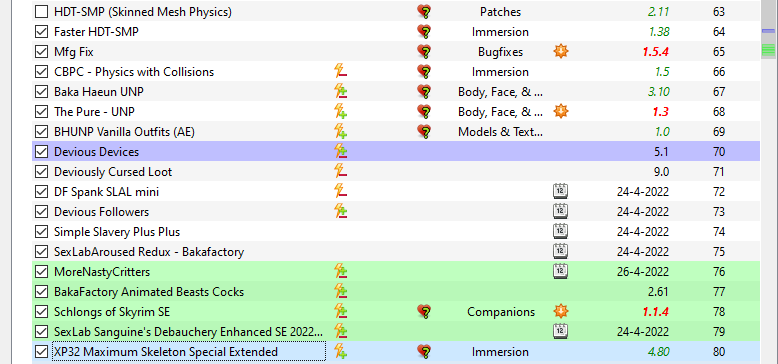Enable the HDT-SMP (Skinned Mesh Physics) checkbox
This screenshot has width=778, height=364.
click(42, 11)
